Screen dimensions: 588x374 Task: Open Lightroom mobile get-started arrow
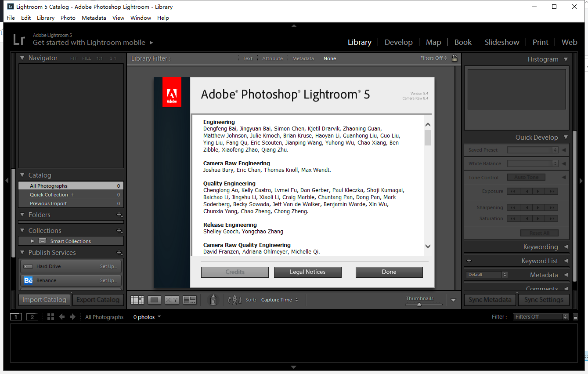pyautogui.click(x=152, y=43)
